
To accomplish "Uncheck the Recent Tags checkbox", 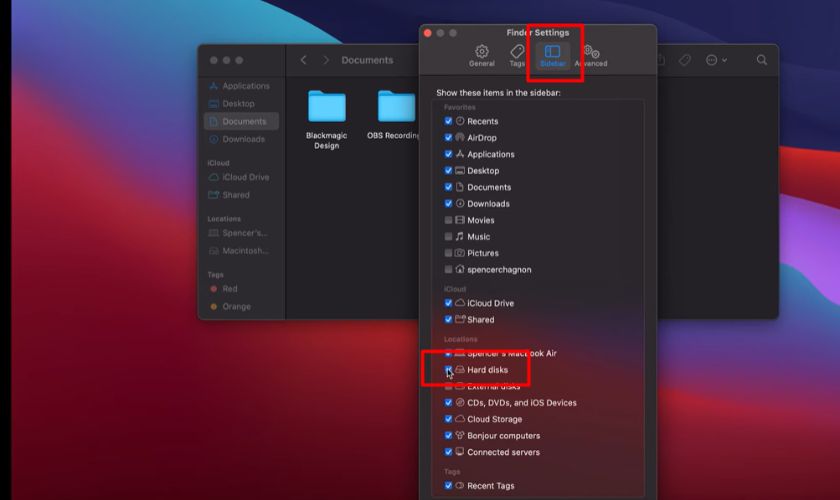I will (x=448, y=486).
